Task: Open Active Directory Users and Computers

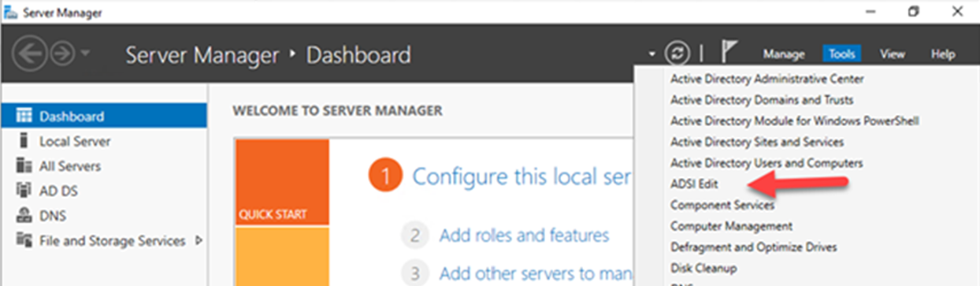Action: click(767, 163)
